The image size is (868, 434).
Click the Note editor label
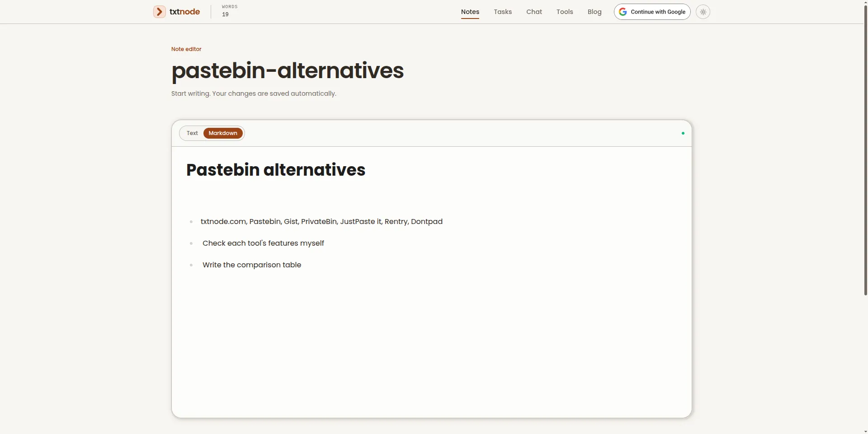tap(186, 49)
